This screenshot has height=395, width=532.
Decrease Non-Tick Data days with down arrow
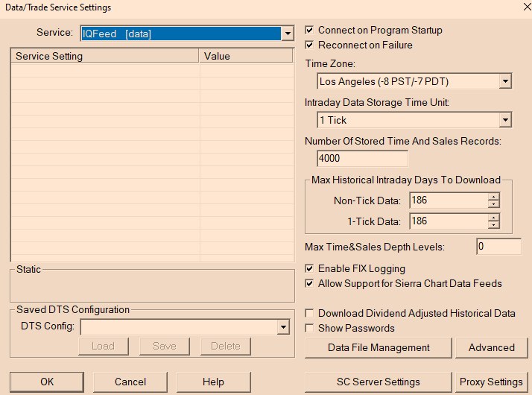click(494, 204)
